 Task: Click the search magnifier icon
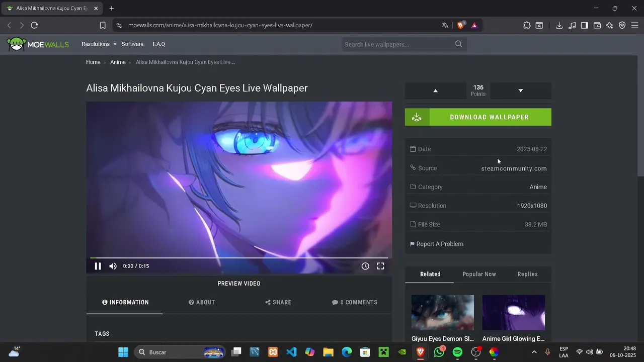point(459,44)
